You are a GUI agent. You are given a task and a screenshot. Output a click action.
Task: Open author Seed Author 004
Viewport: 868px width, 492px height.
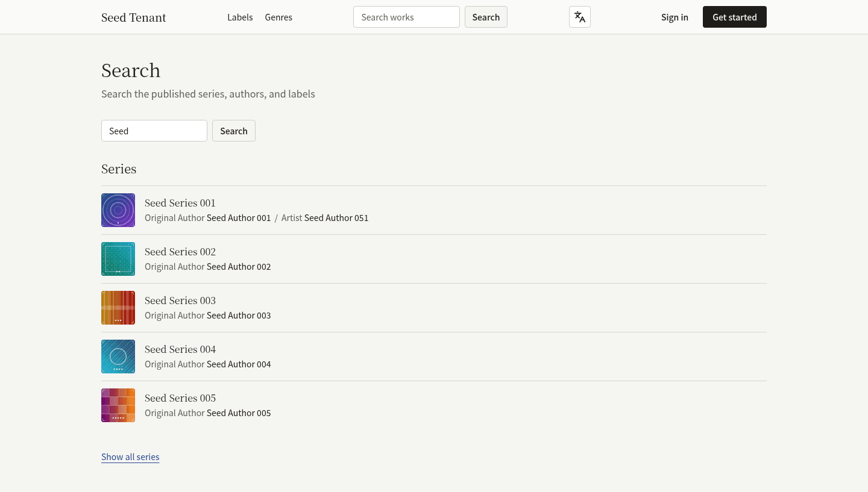239,364
